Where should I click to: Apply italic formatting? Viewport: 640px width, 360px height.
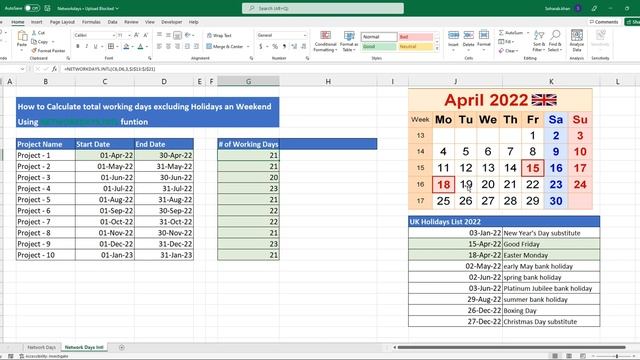87,47
